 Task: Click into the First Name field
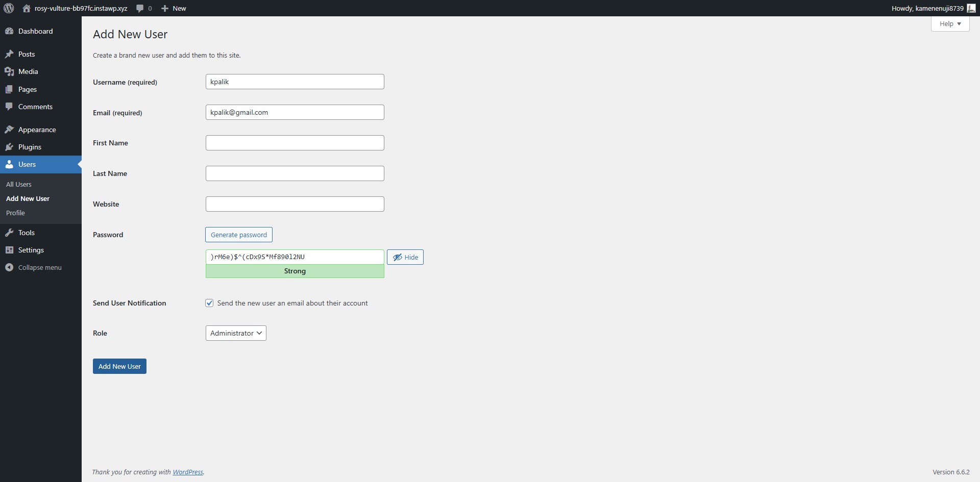[295, 143]
